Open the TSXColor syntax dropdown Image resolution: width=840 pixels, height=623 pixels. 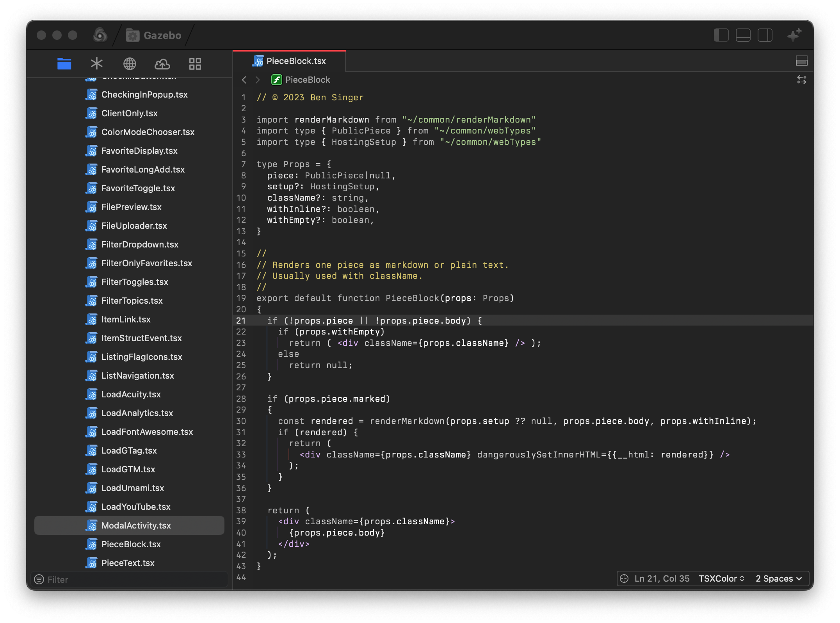(x=721, y=578)
